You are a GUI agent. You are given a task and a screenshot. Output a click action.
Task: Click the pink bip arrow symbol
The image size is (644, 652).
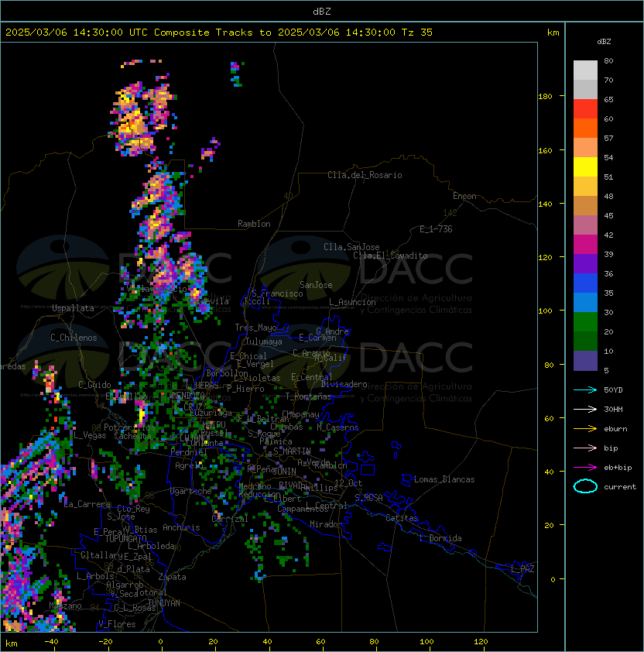585,448
